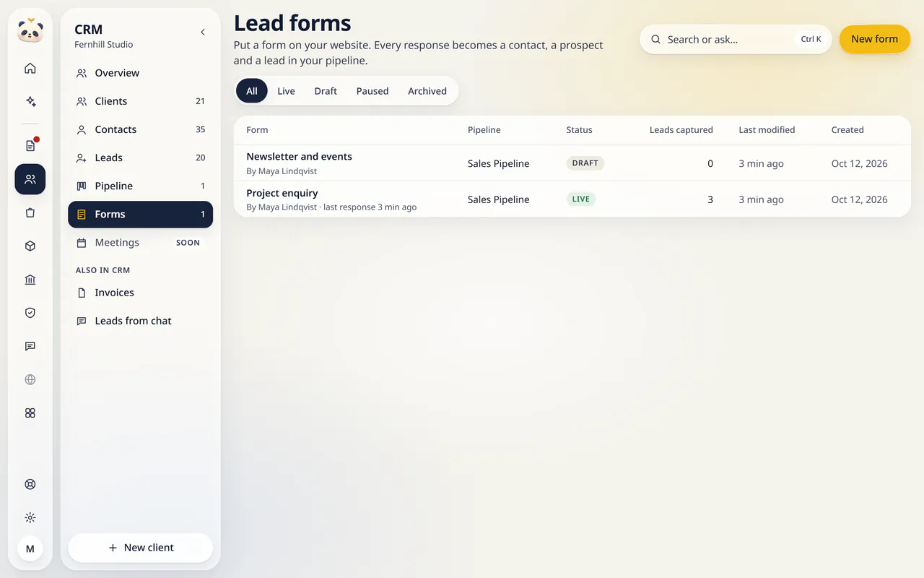
Task: Click the panda logo in the icon rail
Action: (30, 30)
